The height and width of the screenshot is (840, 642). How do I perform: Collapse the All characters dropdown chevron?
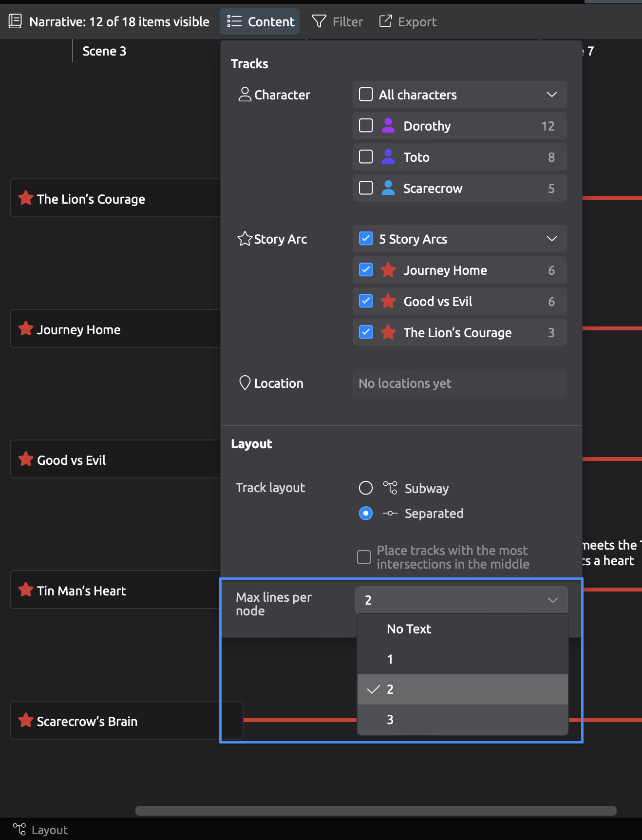pyautogui.click(x=551, y=95)
